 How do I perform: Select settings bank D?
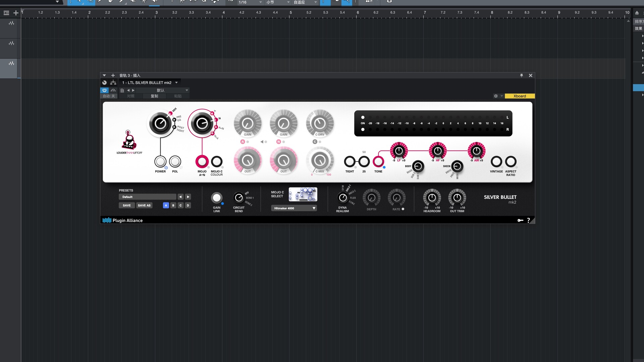pos(188,205)
